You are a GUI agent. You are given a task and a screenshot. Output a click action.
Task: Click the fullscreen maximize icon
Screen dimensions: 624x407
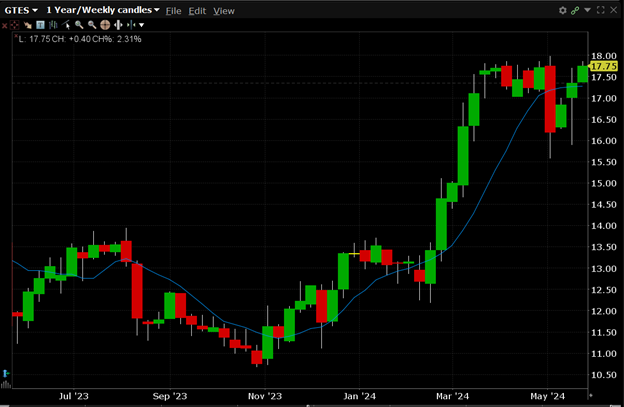click(x=601, y=10)
